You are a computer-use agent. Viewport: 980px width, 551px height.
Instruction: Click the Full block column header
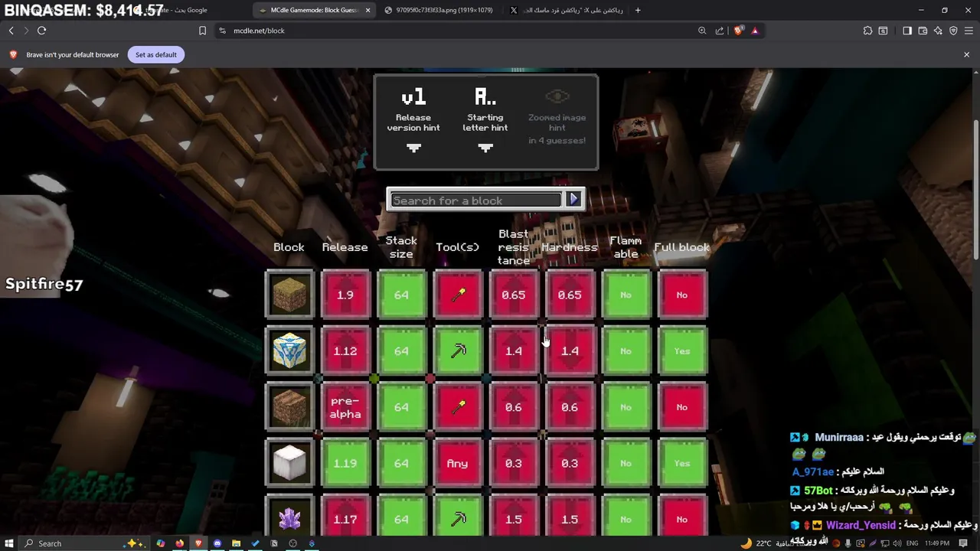681,247
